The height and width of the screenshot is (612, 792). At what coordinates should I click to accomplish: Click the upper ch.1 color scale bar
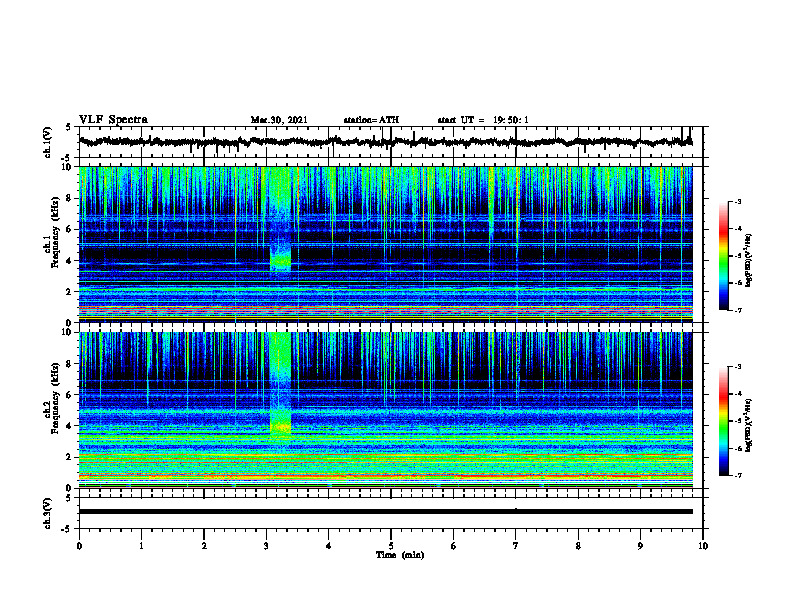tap(724, 256)
